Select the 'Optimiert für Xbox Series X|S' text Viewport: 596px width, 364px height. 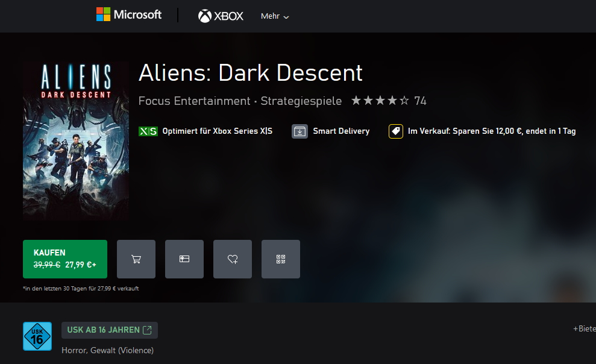click(x=218, y=131)
